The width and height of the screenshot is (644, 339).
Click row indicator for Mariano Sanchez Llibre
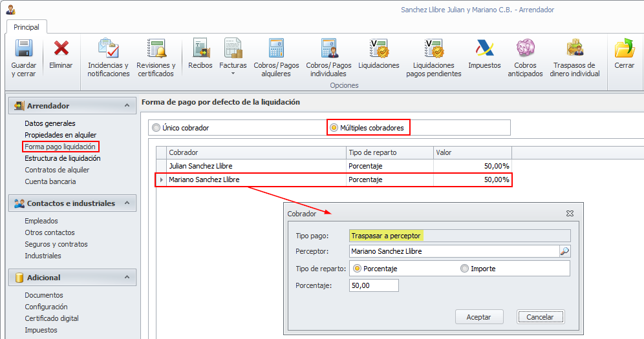[161, 180]
